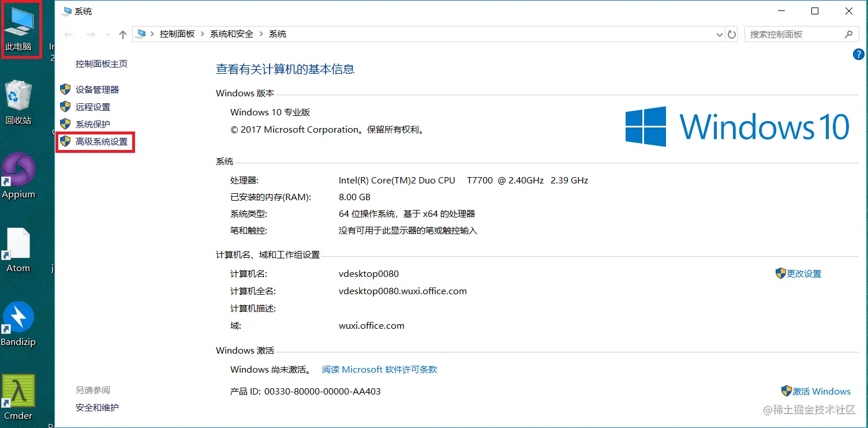Viewport: 868px width, 428px height.
Task: Select product ID '00330-80000-00000-AA403'
Action: click(323, 391)
